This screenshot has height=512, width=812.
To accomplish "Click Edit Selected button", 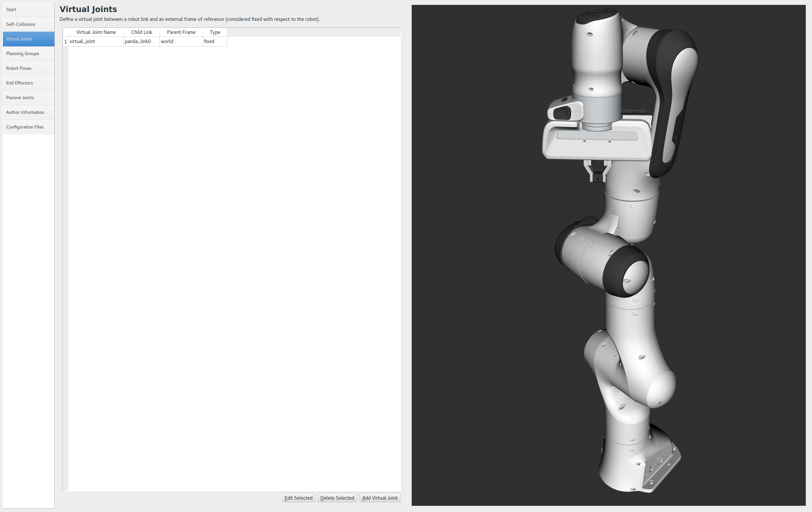I will [x=298, y=498].
